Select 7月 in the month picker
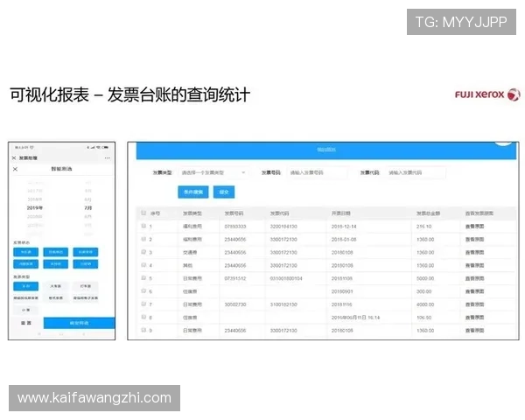The width and height of the screenshot is (525, 420). click(88, 208)
